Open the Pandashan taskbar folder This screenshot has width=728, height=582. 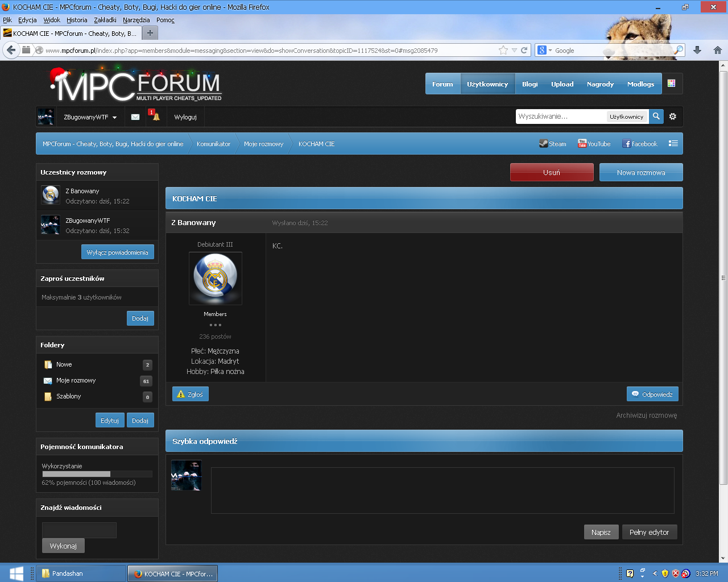click(81, 573)
